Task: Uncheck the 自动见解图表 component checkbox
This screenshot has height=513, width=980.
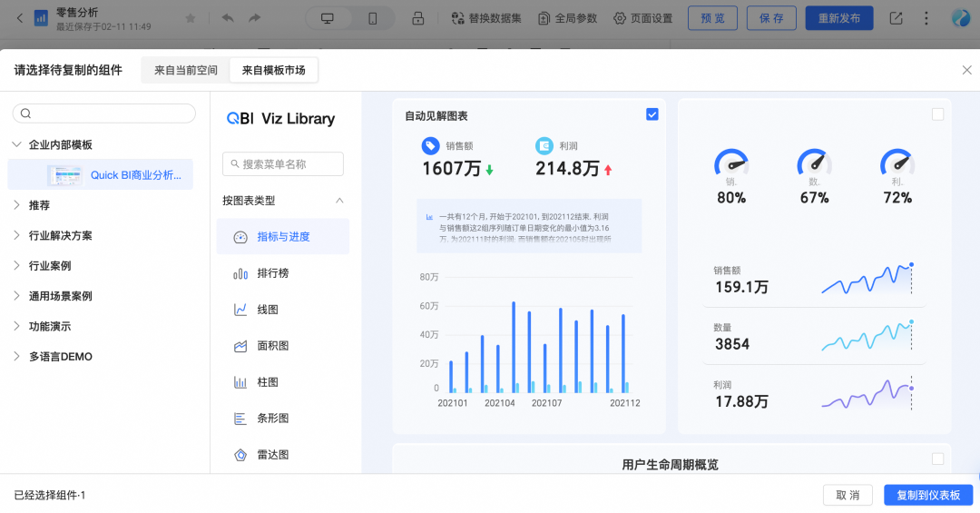Action: [652, 114]
